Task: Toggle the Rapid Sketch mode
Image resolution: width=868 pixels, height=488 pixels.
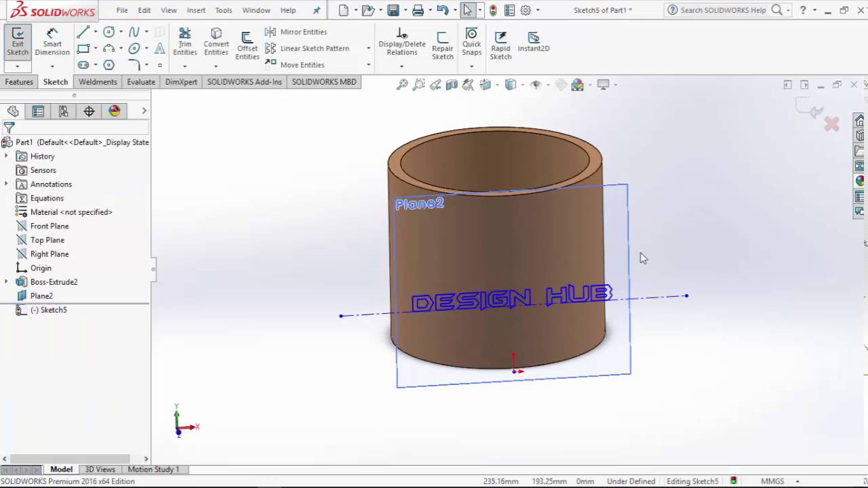Action: click(x=500, y=45)
